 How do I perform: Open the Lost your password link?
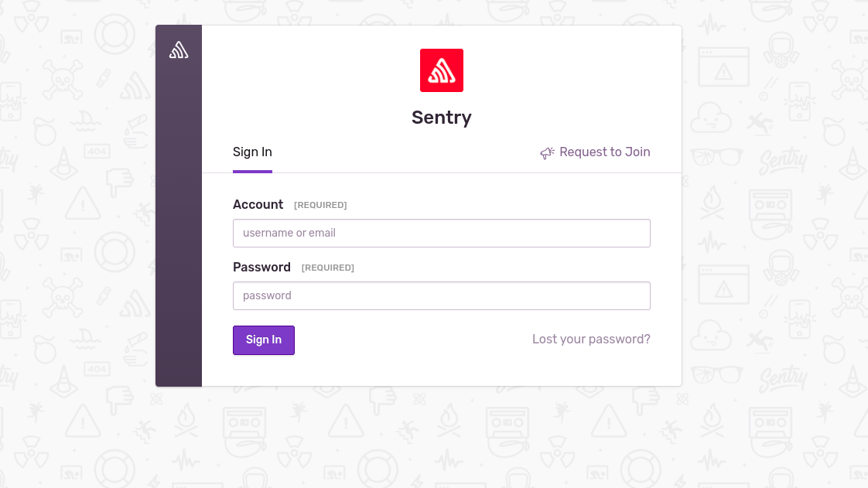pyautogui.click(x=591, y=340)
